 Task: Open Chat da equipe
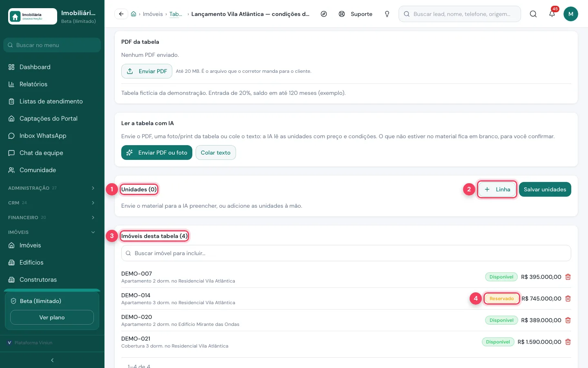coord(52,153)
